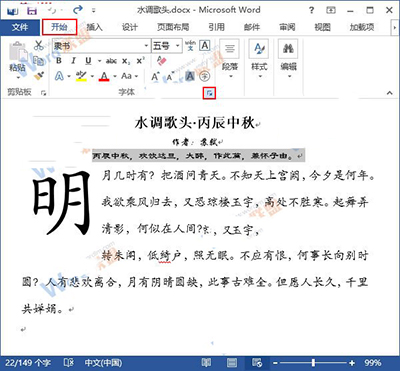Image resolution: width=400 pixels, height=371 pixels.
Task: Open the 插入 Insert tab
Action: pyautogui.click(x=94, y=27)
